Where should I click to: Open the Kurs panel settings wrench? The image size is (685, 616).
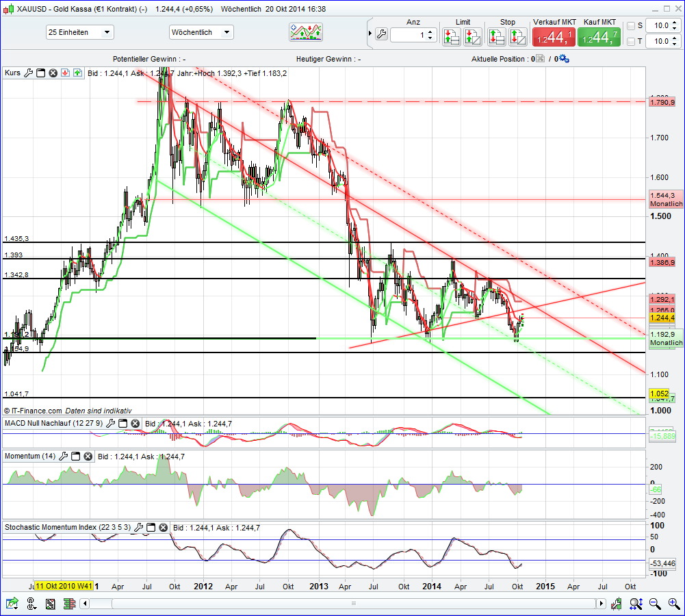point(29,73)
